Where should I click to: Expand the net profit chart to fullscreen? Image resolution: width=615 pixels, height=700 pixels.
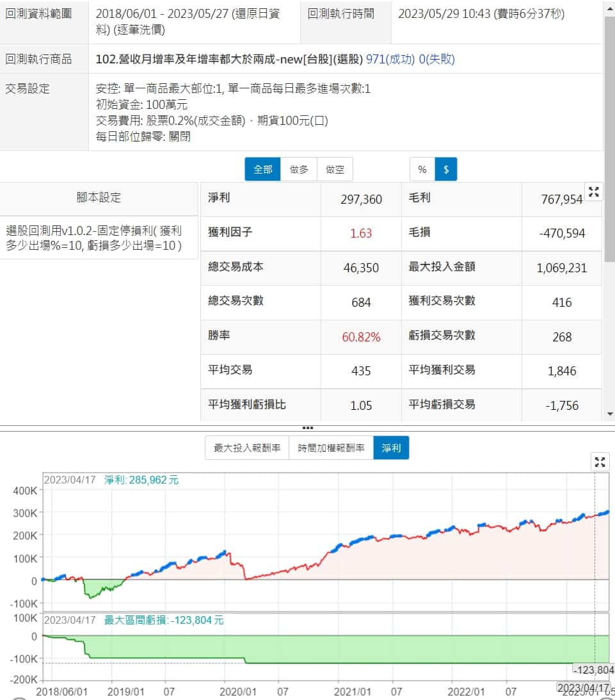point(600,462)
